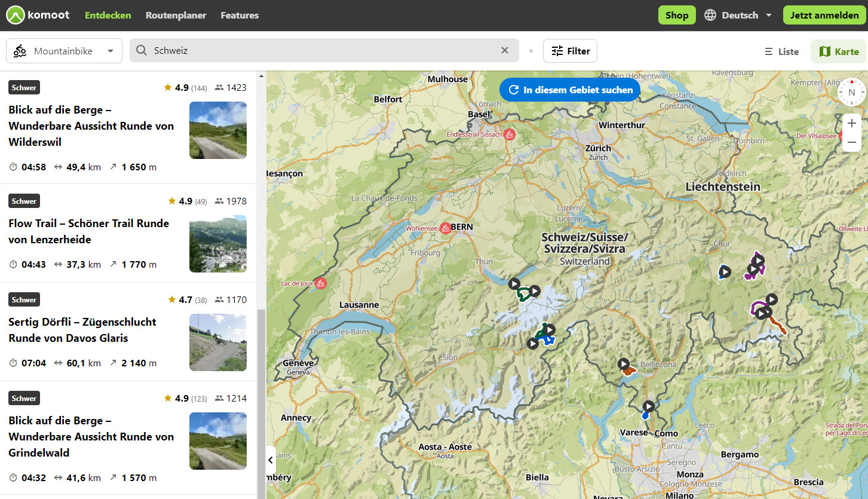The width and height of the screenshot is (868, 499).
Task: Click the tour list scrollbar
Action: (260, 403)
